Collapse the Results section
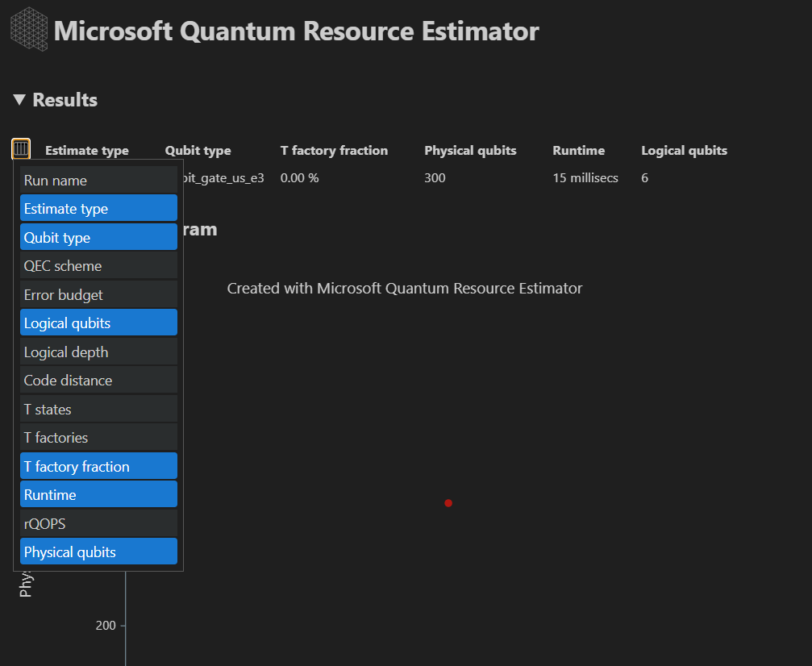This screenshot has width=812, height=666. (18, 100)
